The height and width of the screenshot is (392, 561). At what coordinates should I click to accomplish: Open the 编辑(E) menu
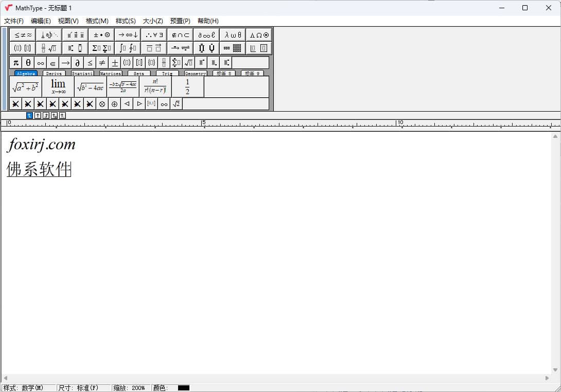click(x=41, y=21)
